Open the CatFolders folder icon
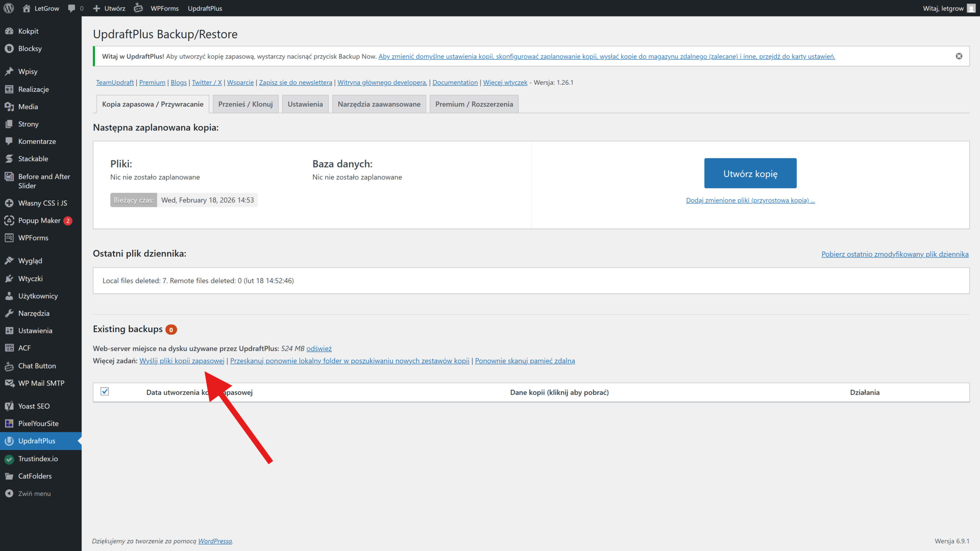The height and width of the screenshot is (551, 980). [x=9, y=476]
